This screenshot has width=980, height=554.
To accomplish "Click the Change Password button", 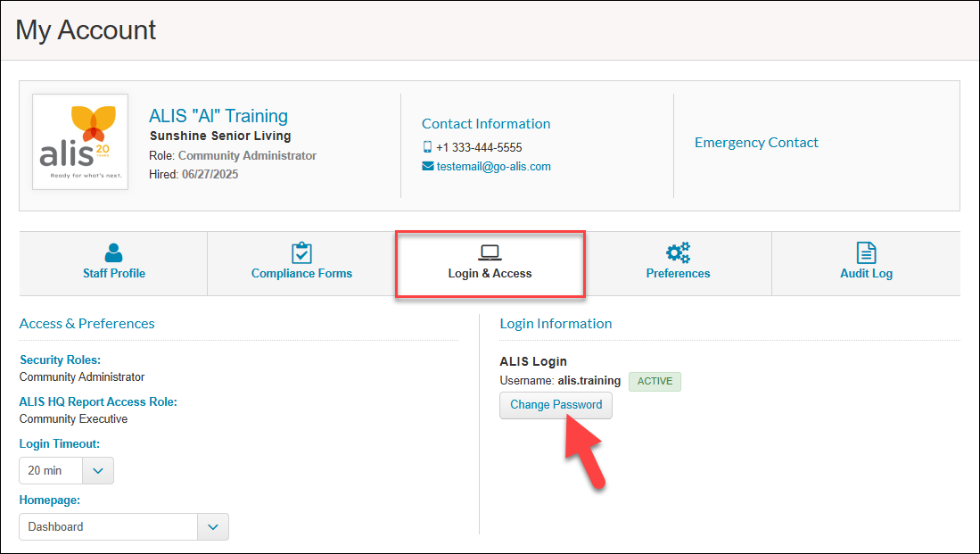I will point(556,404).
